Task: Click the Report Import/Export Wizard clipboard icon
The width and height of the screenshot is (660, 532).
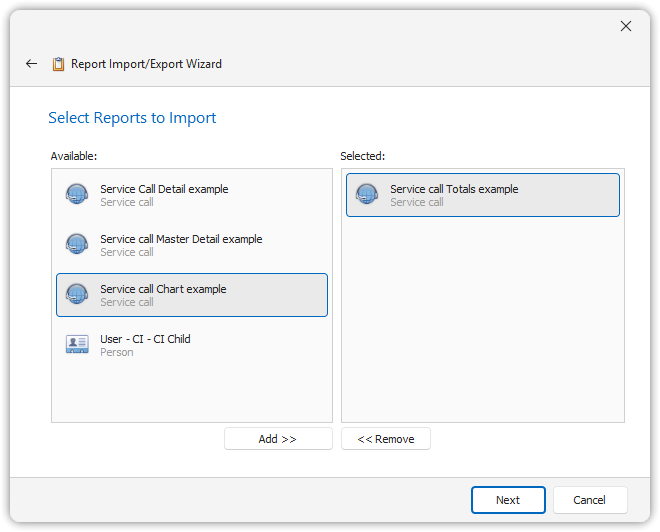Action: 59,64
